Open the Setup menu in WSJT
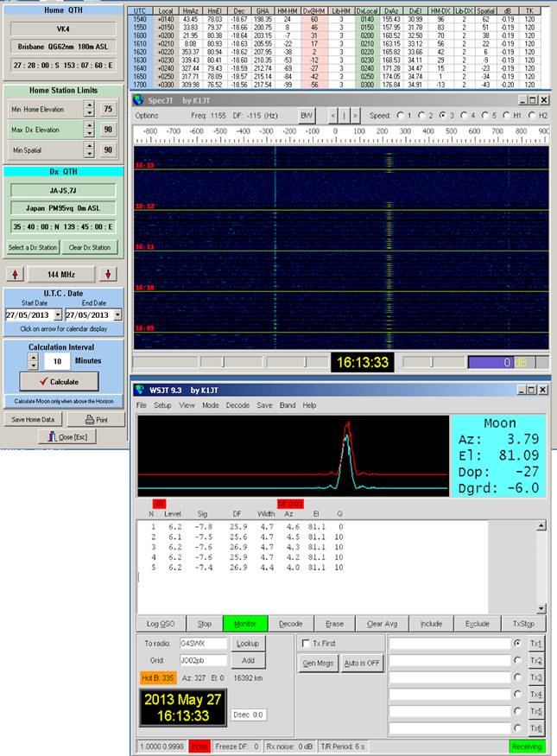 (x=162, y=405)
